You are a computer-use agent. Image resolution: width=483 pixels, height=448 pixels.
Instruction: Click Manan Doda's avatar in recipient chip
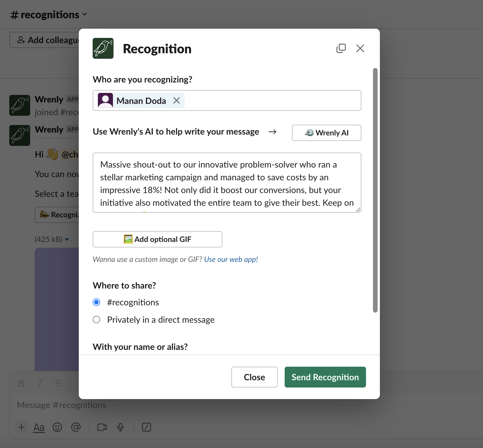coord(105,100)
